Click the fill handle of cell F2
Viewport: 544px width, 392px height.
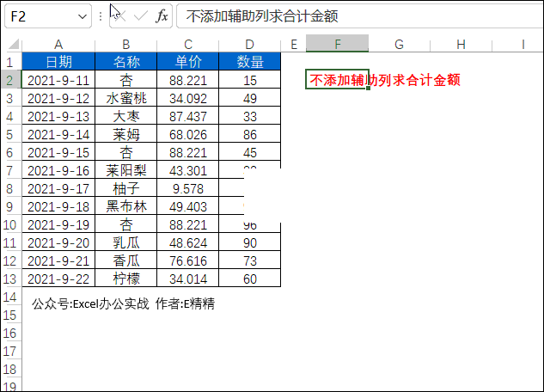coord(368,88)
